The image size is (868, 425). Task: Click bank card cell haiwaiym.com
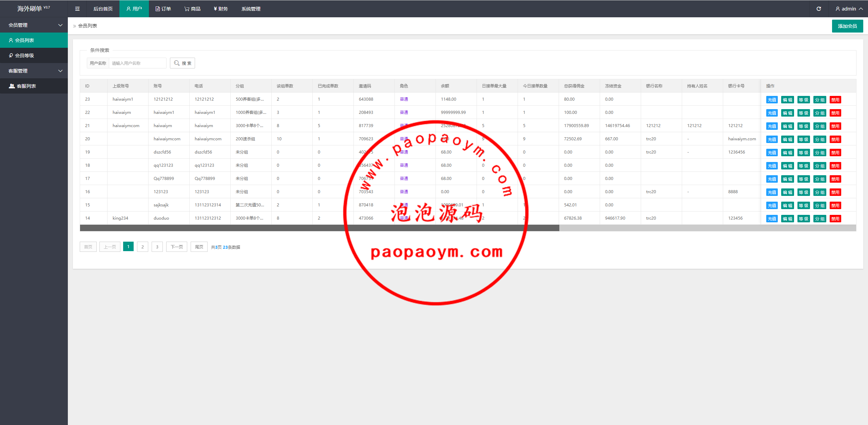click(742, 139)
